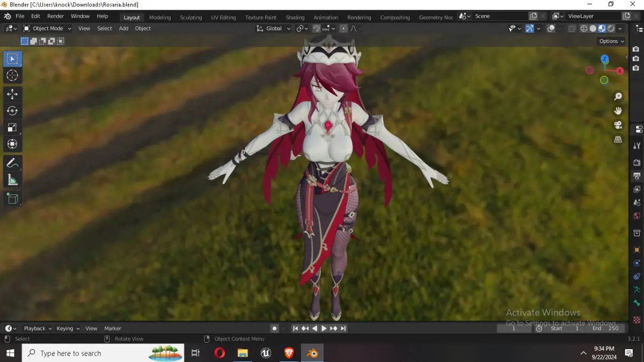This screenshot has width=644, height=362.
Task: Play the animation forward
Action: tap(324, 328)
